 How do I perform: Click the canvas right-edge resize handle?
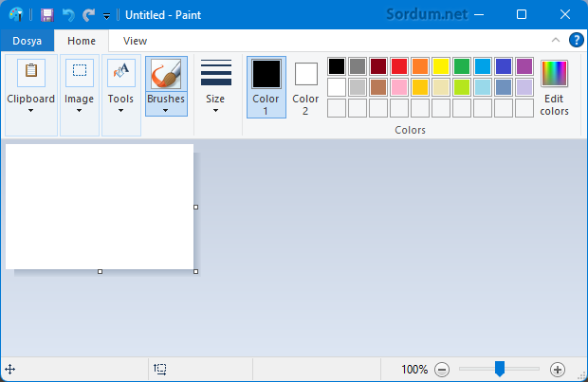click(x=195, y=207)
